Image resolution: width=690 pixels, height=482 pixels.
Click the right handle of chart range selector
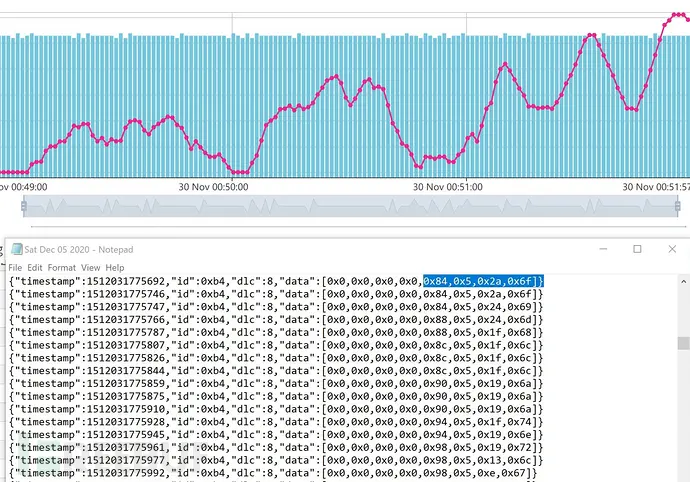[x=678, y=206]
